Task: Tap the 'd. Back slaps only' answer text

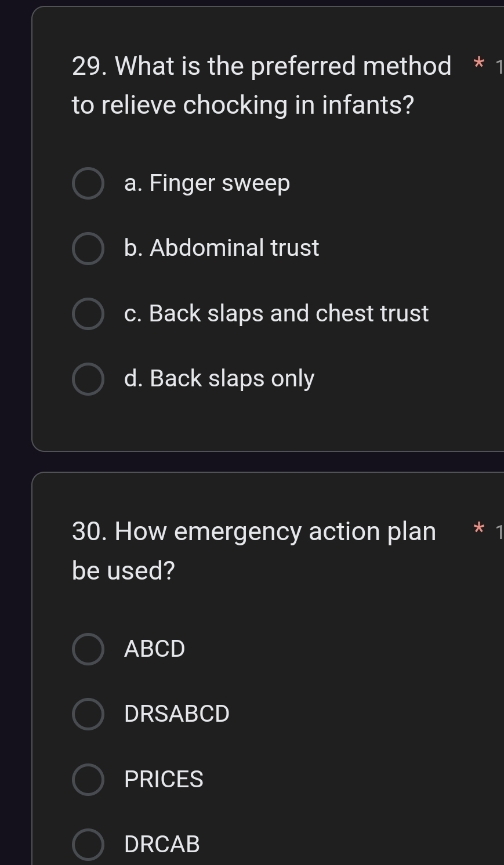Action: (x=219, y=379)
